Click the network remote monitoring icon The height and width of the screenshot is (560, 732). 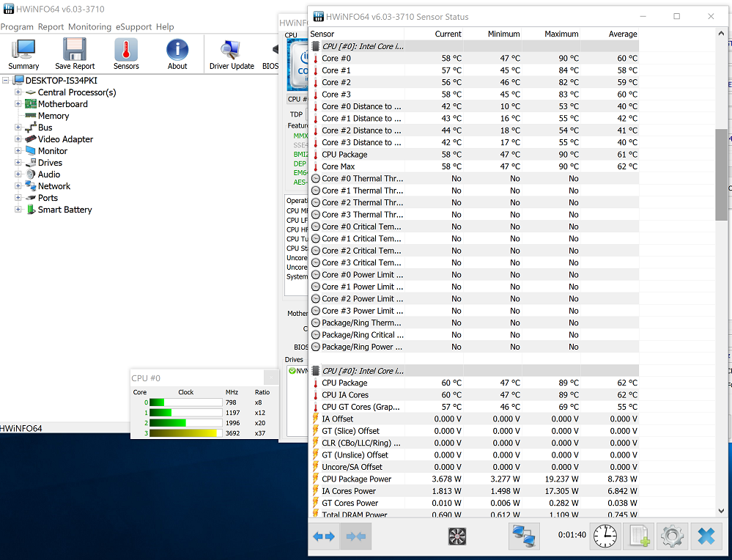pyautogui.click(x=524, y=537)
